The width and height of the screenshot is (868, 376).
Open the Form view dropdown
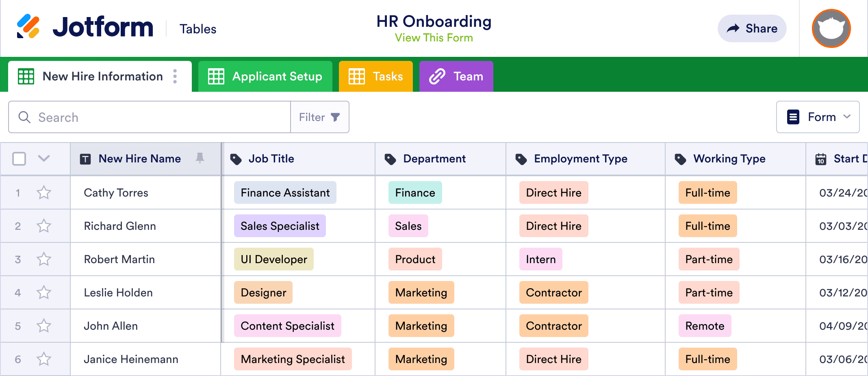coord(818,117)
